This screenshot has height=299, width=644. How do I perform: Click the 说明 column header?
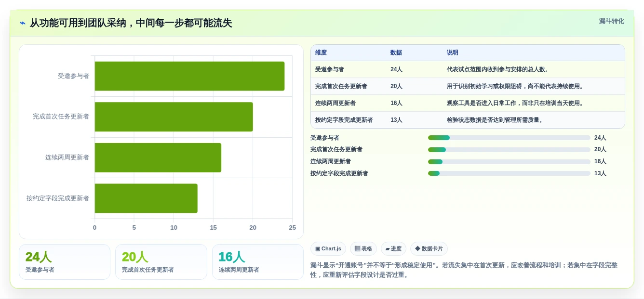453,53
